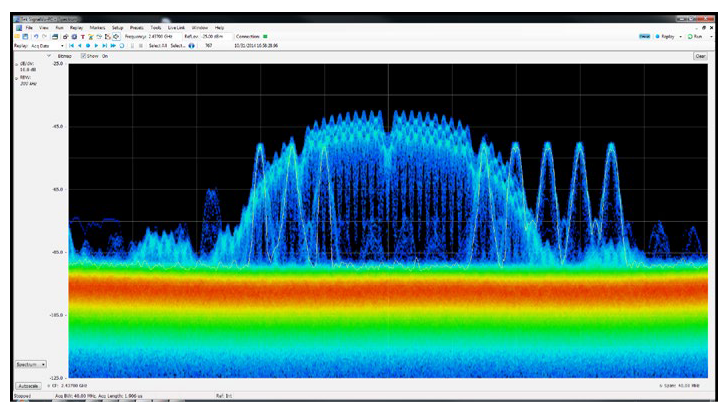This screenshot has width=726, height=409.
Task: Toggle the Show trace checkbox
Action: coord(83,55)
